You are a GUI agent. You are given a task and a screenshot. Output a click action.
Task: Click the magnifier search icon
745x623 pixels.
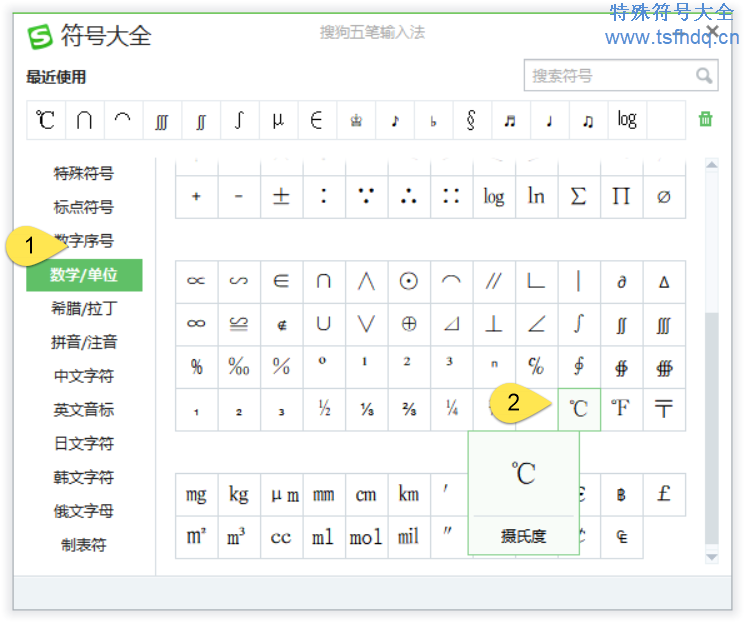(x=704, y=76)
